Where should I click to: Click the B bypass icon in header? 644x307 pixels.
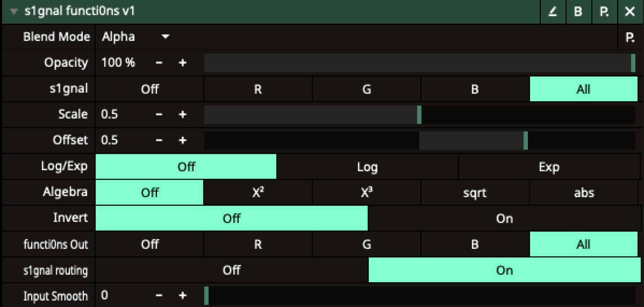click(578, 12)
